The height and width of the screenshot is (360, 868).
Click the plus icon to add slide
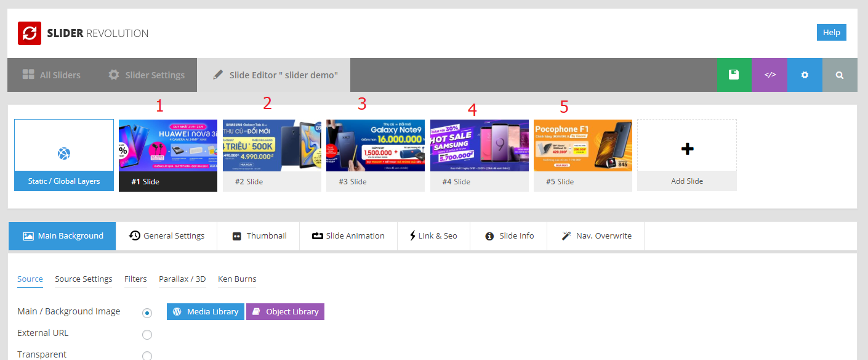pyautogui.click(x=687, y=149)
